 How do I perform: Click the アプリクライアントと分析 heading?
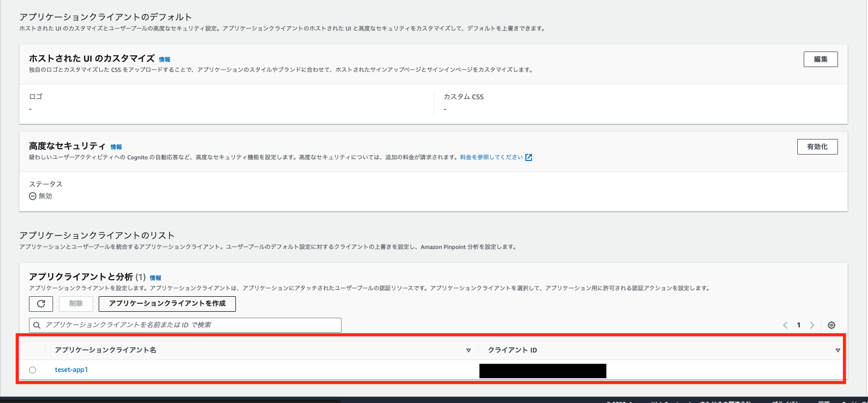(81, 277)
